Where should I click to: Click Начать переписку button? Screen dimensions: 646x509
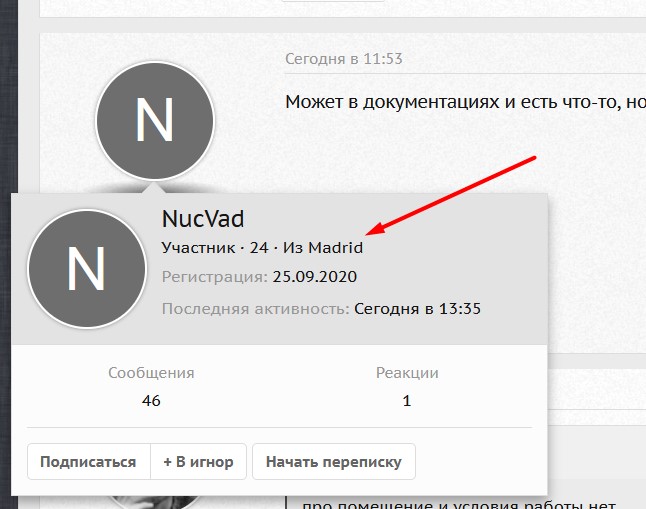coord(334,462)
